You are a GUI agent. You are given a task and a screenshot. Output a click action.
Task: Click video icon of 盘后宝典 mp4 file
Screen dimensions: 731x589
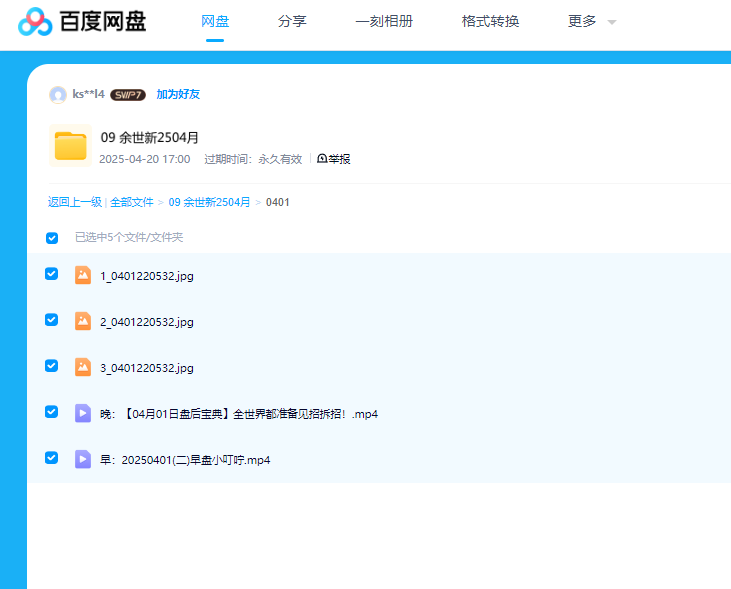[x=83, y=413]
